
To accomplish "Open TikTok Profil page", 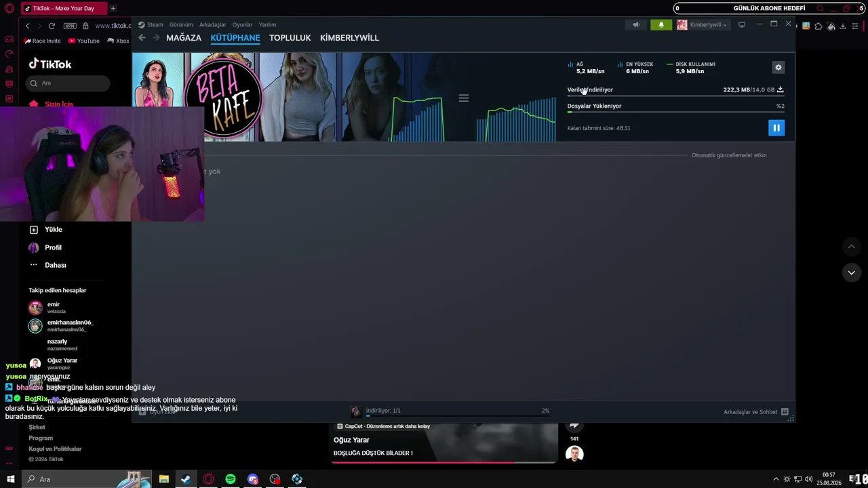I will (45, 247).
